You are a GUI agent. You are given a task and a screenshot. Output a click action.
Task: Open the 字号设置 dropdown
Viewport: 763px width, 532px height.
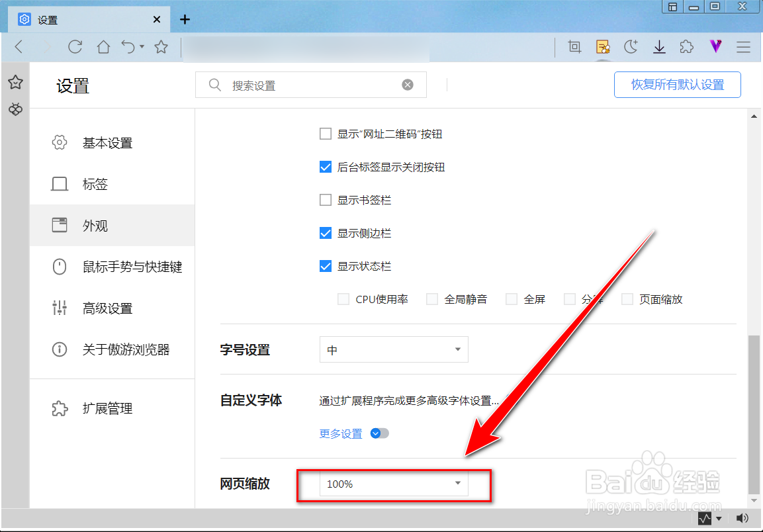tap(394, 349)
